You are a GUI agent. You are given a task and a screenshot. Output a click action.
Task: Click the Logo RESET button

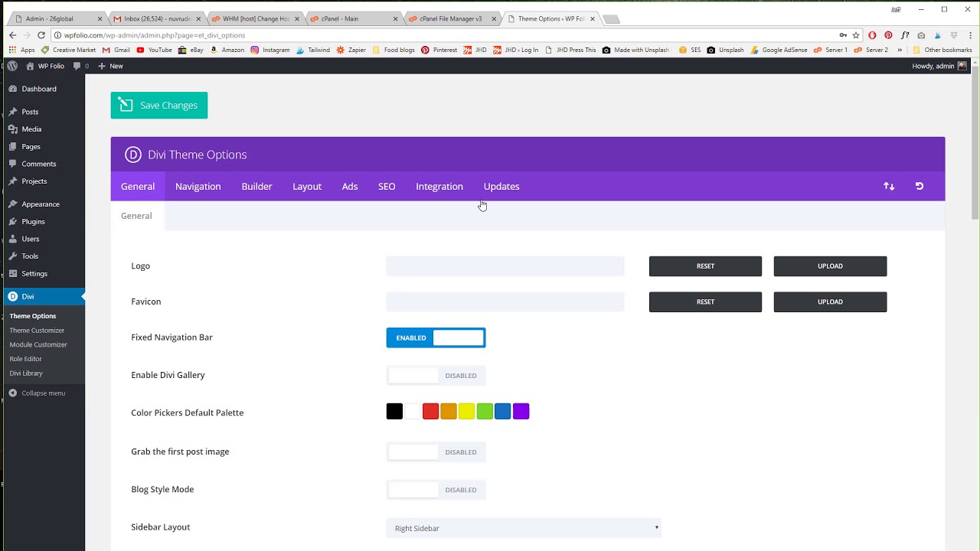705,266
